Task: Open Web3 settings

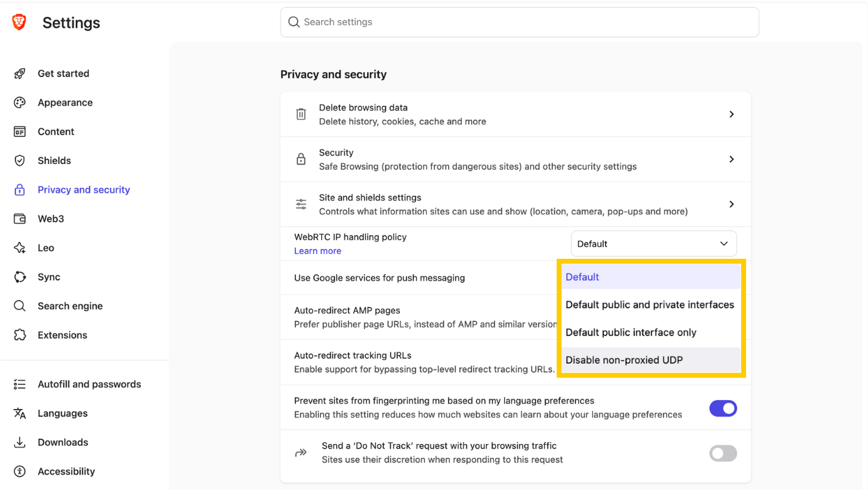Action: click(51, 219)
